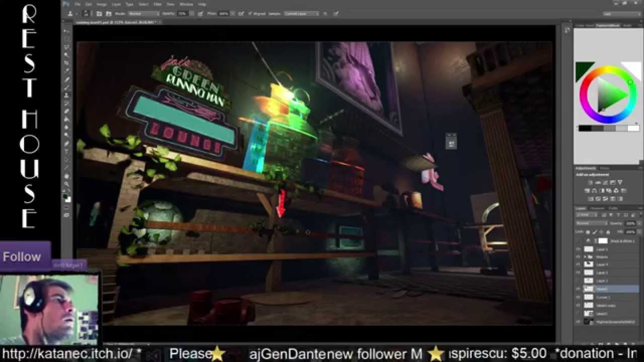
Task: Add a Threshold adjustment
Action: tap(606, 199)
